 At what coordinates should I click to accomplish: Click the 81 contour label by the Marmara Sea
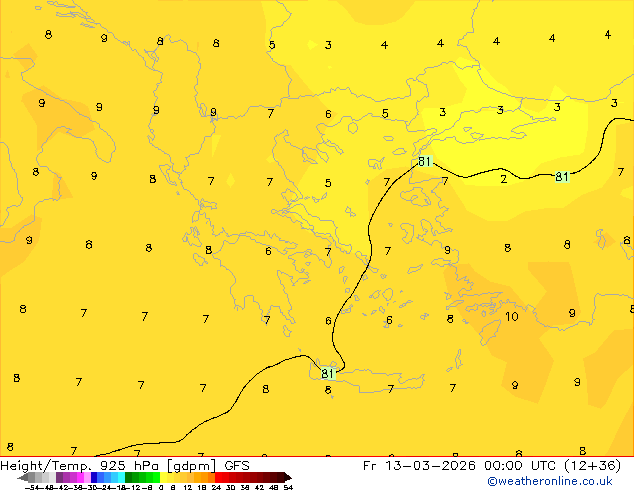tap(425, 161)
